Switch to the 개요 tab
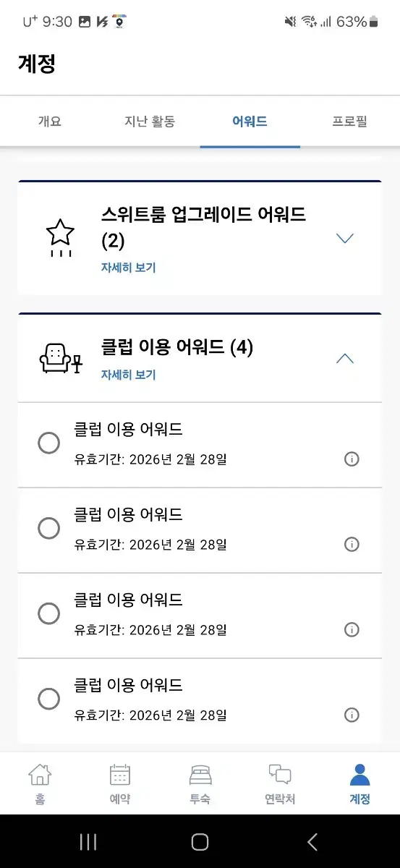400x868 pixels. click(x=50, y=122)
